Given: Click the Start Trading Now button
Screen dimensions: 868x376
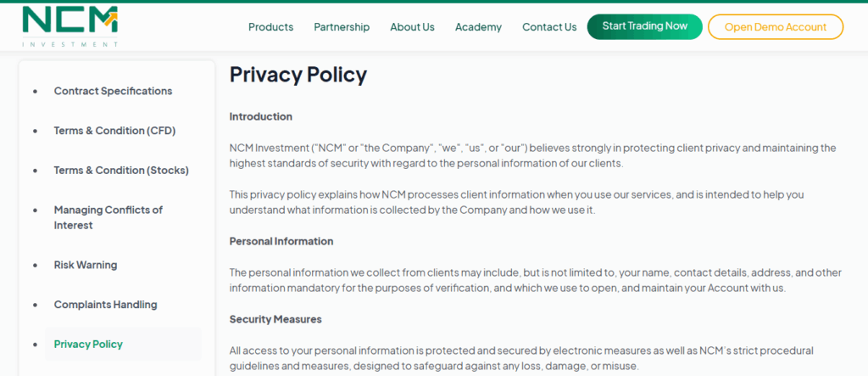Looking at the screenshot, I should click(x=645, y=26).
